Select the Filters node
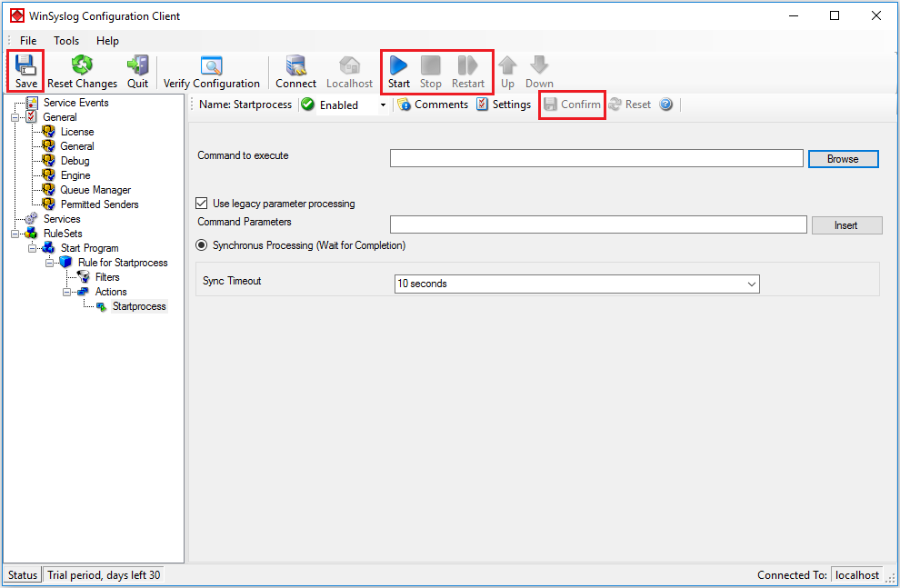 (x=107, y=277)
